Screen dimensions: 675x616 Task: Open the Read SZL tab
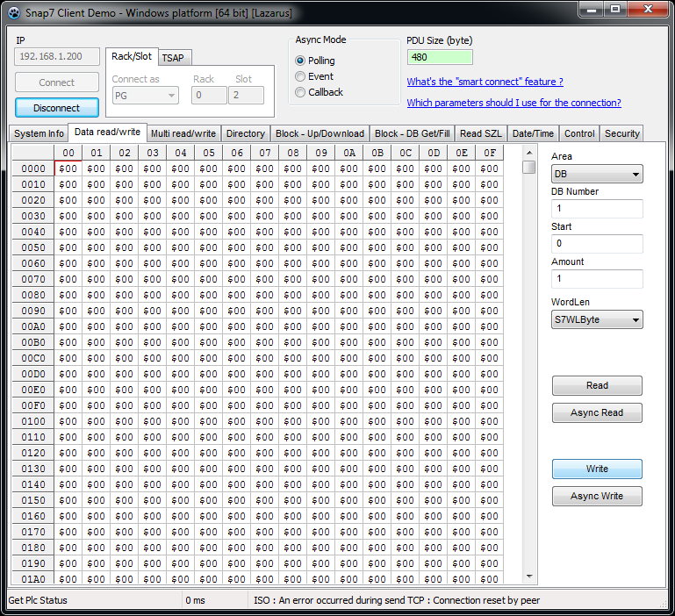tap(481, 133)
